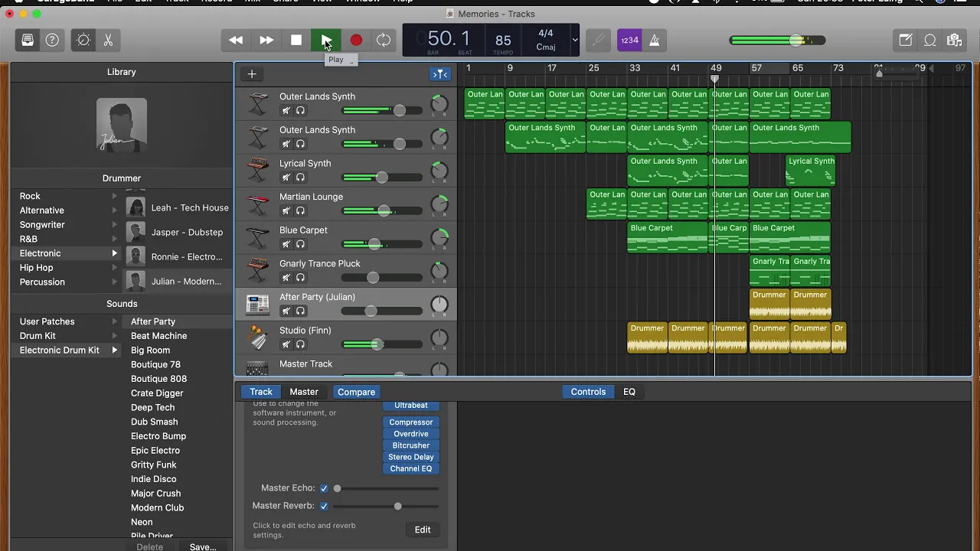Expand the Rock genre arrow

pos(115,196)
